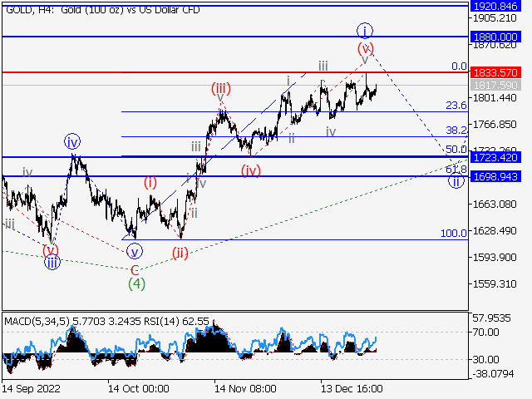Select the brown 'C' wave label
The height and width of the screenshot is (399, 532).
point(135,270)
